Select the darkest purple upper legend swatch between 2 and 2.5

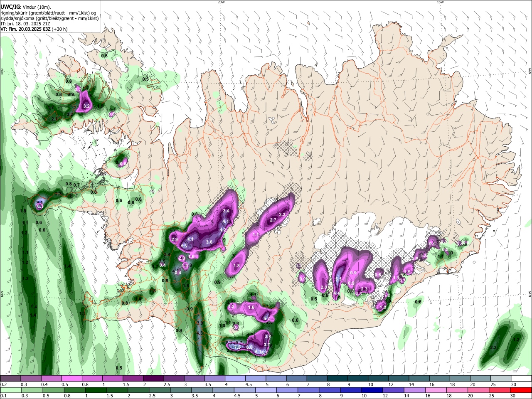(x=153, y=379)
